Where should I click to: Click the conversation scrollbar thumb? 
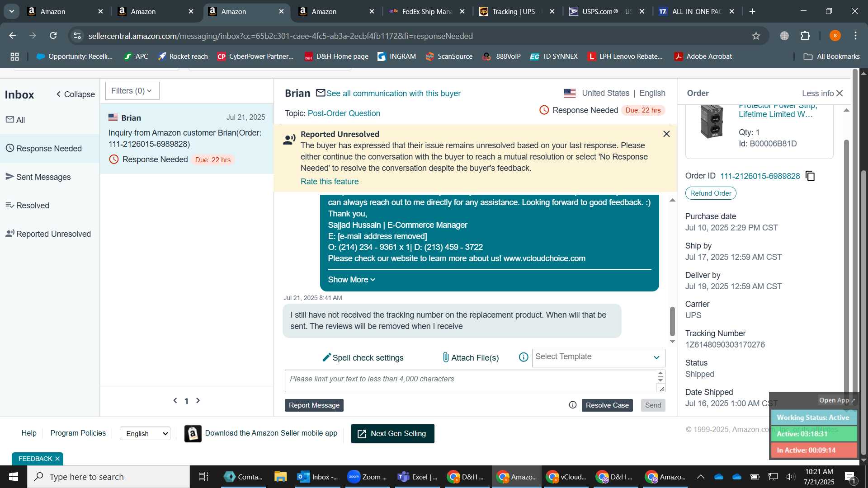tap(672, 321)
